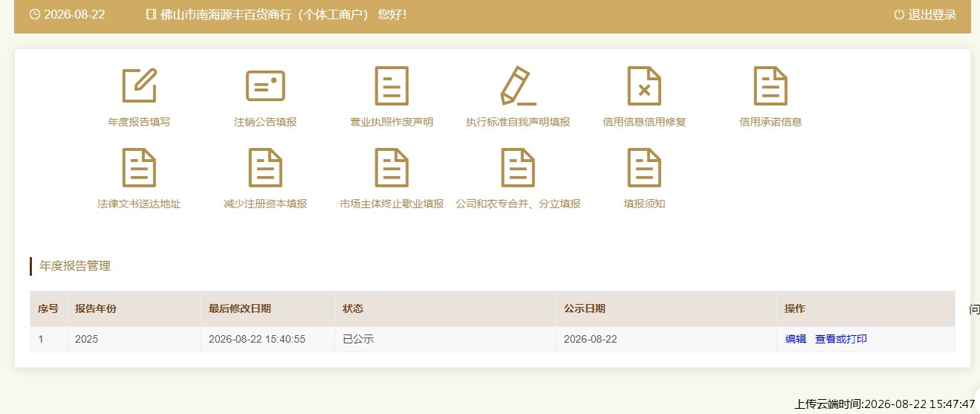Screen dimensions: 980x414
Task: Click the 状态 column header
Action: pos(445,308)
